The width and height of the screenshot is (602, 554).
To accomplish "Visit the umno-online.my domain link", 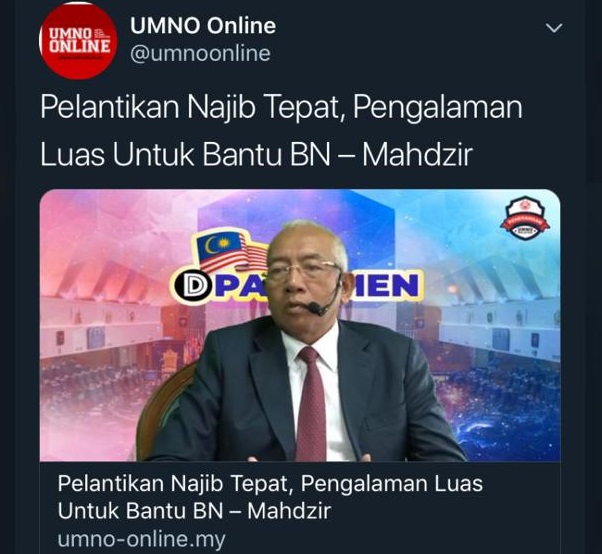I will tap(141, 539).
